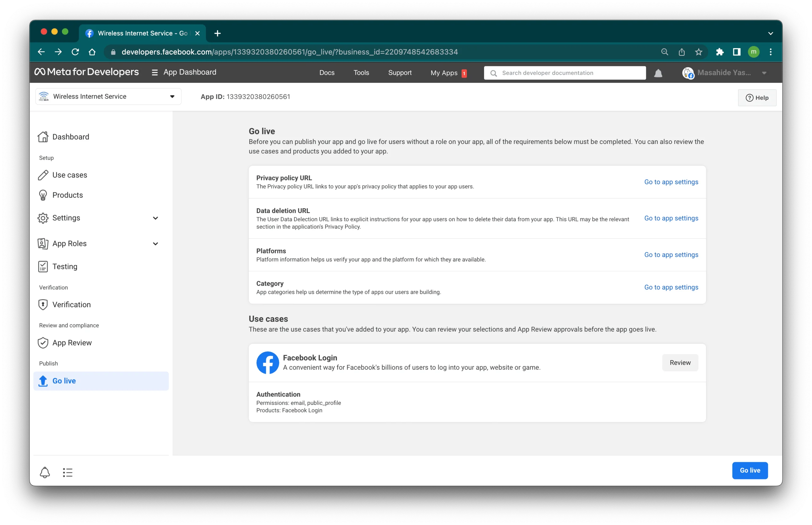Viewport: 812px width, 525px height.
Task: Click the notifications bell in top bar
Action: point(658,73)
